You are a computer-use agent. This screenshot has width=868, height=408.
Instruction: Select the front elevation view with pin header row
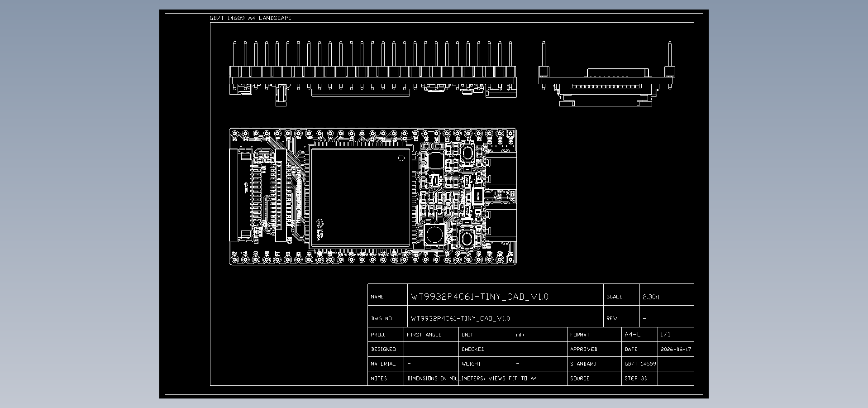click(x=373, y=73)
